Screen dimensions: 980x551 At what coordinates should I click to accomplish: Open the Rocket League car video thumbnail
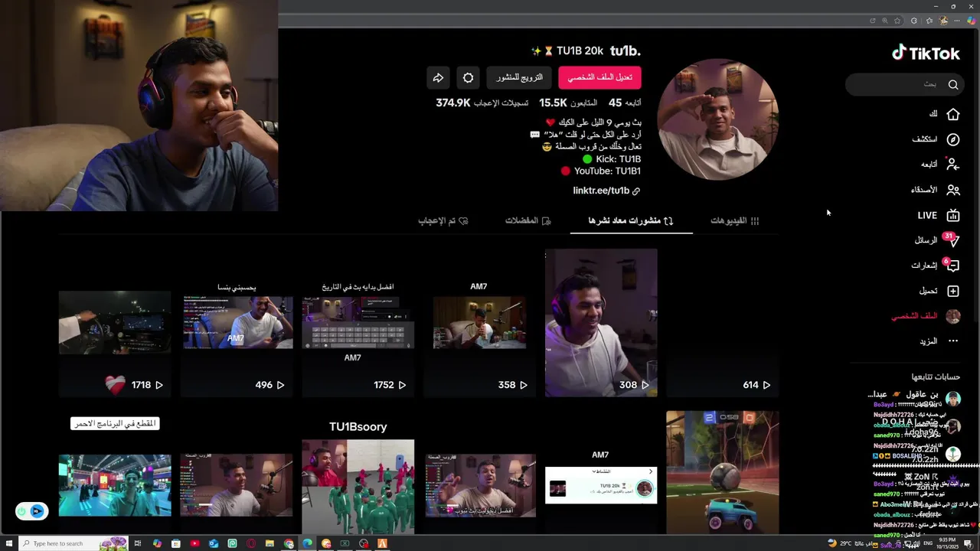tap(723, 471)
